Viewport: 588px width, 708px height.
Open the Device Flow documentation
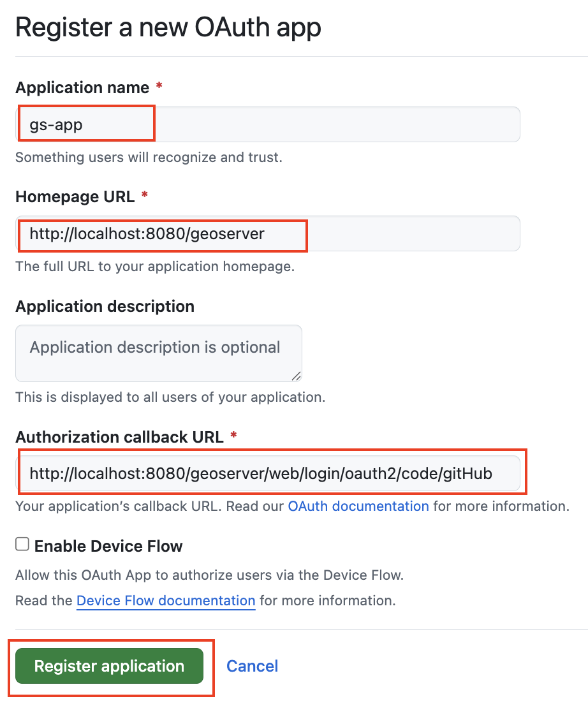(165, 600)
